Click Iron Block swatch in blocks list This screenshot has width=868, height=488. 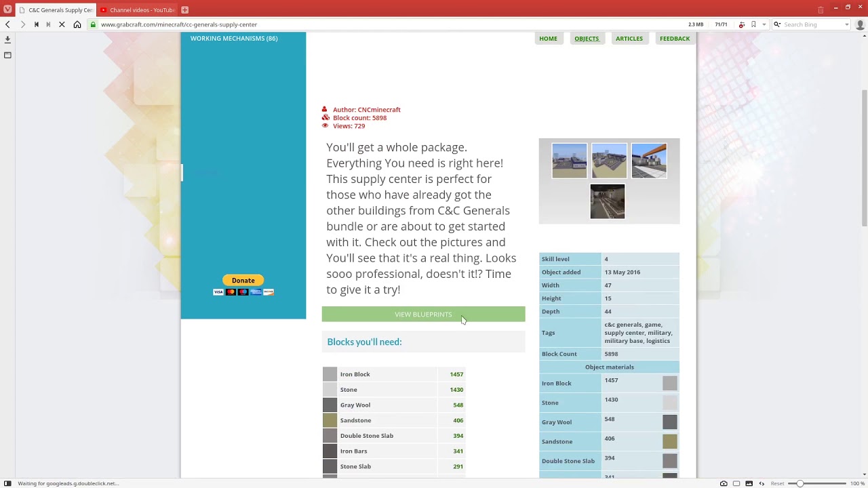coord(330,374)
